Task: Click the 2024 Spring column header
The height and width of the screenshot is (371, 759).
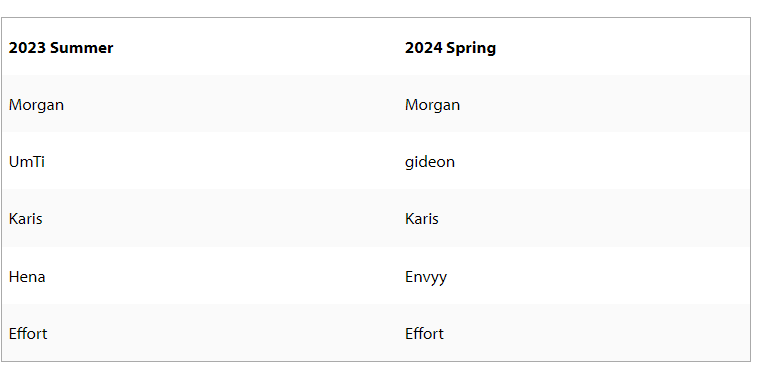Action: [574, 47]
